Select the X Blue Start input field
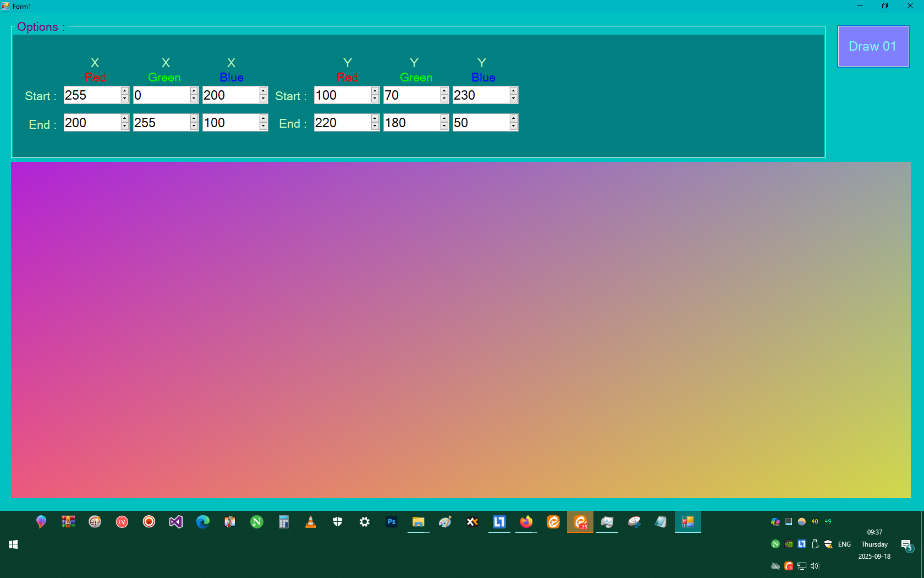Screen dimensions: 924x578 (231, 95)
